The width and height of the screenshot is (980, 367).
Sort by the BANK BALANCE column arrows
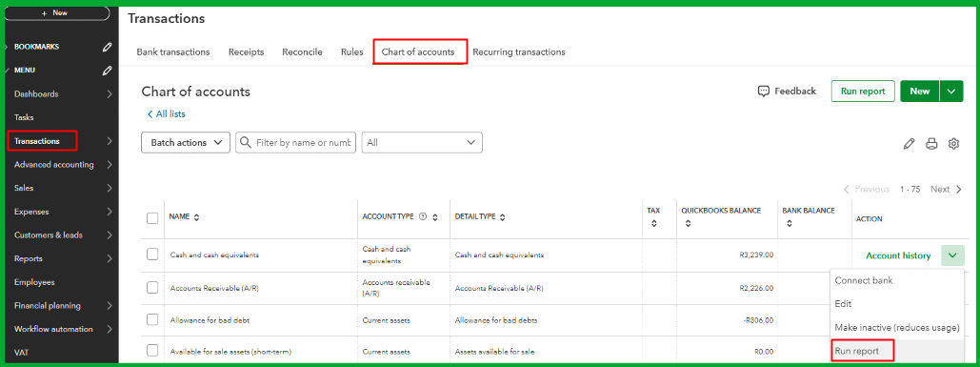pyautogui.click(x=790, y=223)
